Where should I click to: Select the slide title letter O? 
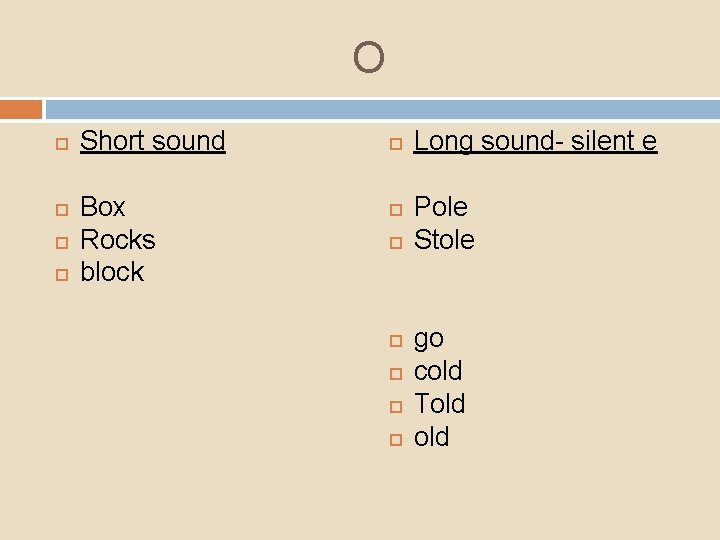(x=368, y=58)
